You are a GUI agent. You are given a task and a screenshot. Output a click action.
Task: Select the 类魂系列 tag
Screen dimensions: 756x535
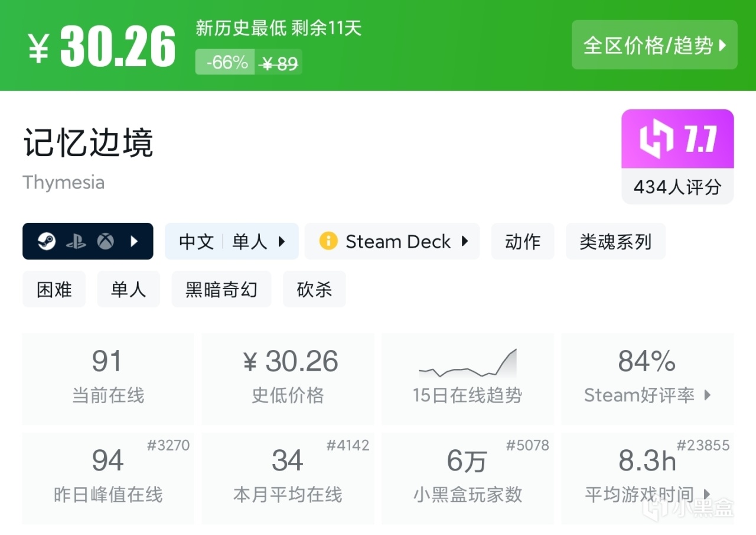[615, 241]
